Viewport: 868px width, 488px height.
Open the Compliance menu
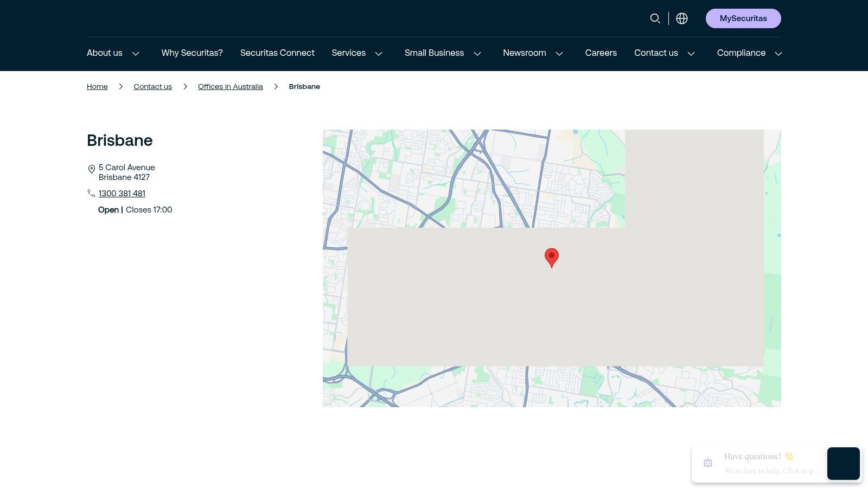click(741, 53)
